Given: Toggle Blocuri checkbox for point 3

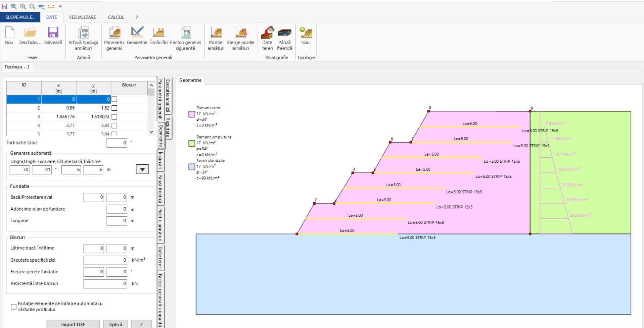Looking at the screenshot, I should pos(114,117).
